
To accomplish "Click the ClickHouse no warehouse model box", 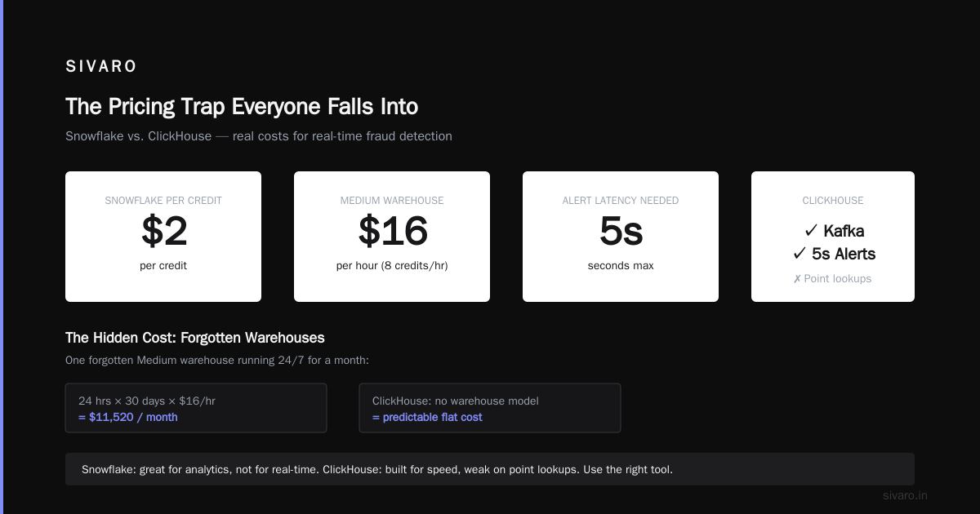I will click(x=490, y=408).
